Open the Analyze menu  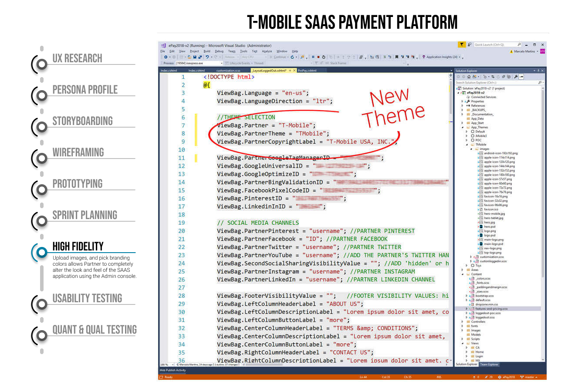click(267, 51)
